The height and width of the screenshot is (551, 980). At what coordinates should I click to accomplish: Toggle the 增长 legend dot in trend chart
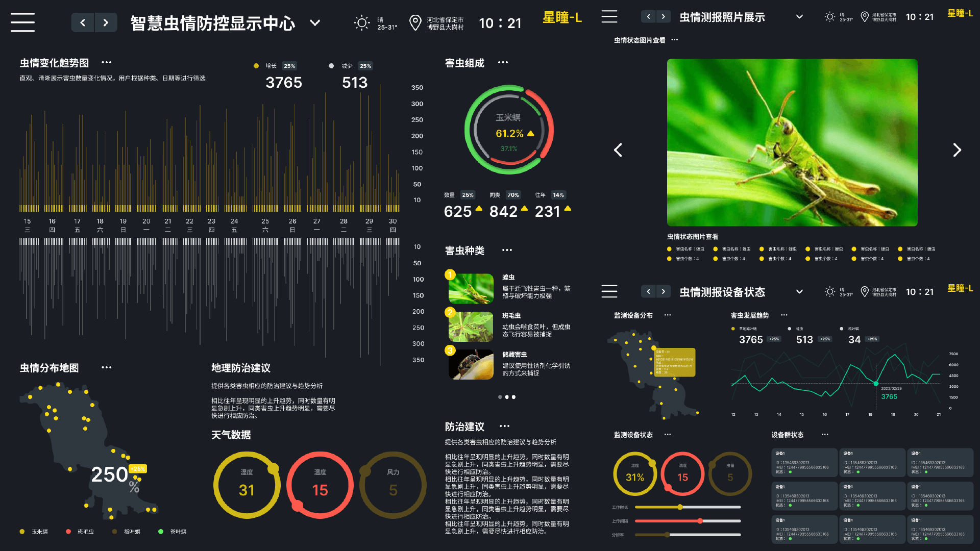click(256, 66)
